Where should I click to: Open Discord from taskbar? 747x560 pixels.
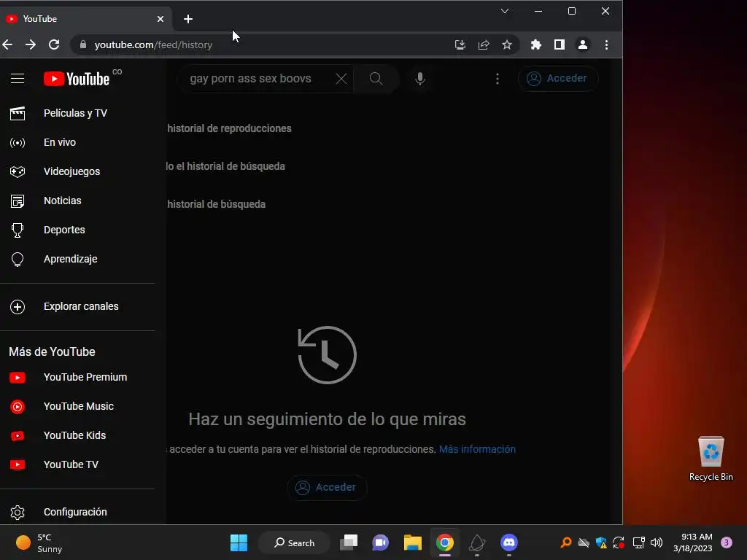coord(508,542)
